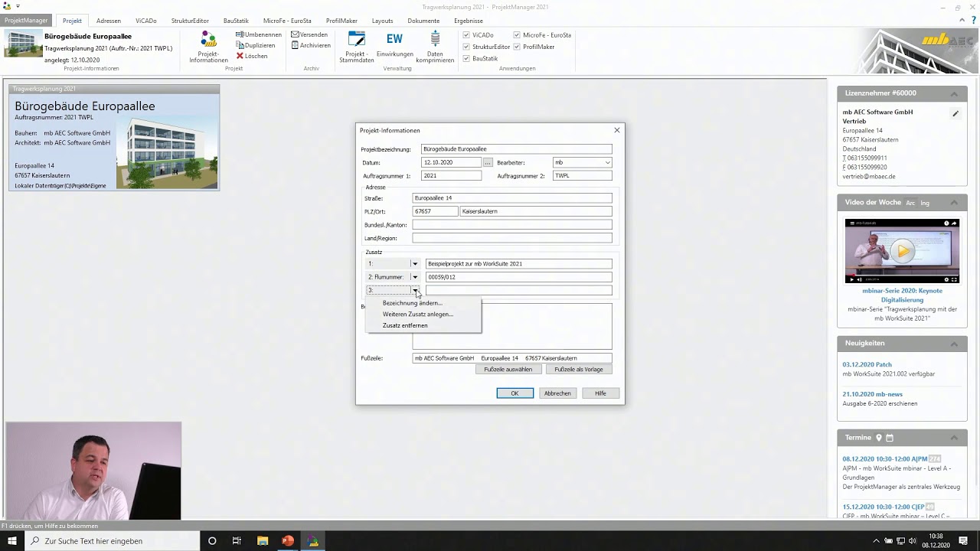Switch to the Adressen ribbon tab
The height and width of the screenshot is (551, 980).
point(109,21)
